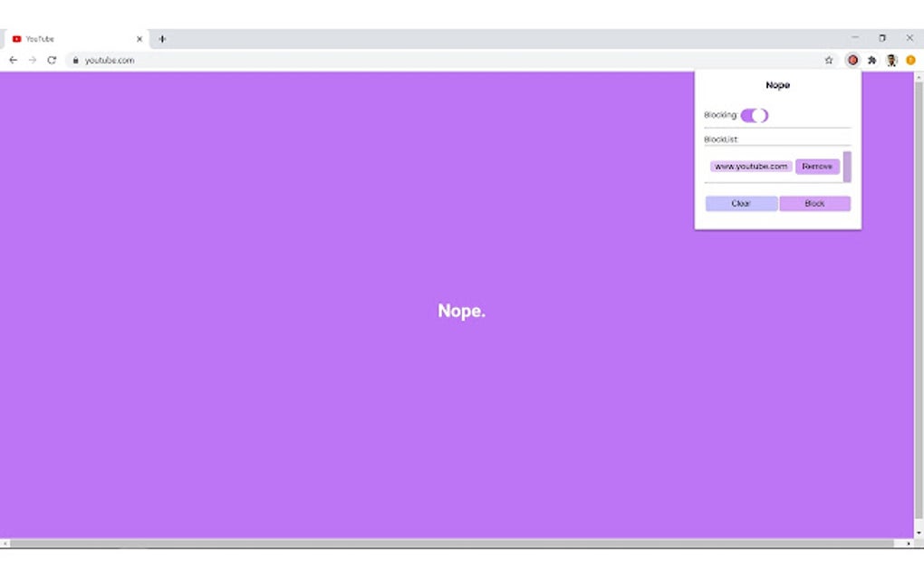Click the browser profile avatar icon
The height and width of the screenshot is (578, 924).
click(x=891, y=60)
